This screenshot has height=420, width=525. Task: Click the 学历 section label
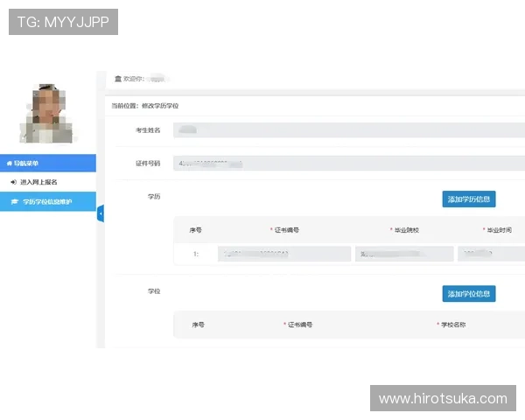[154, 197]
